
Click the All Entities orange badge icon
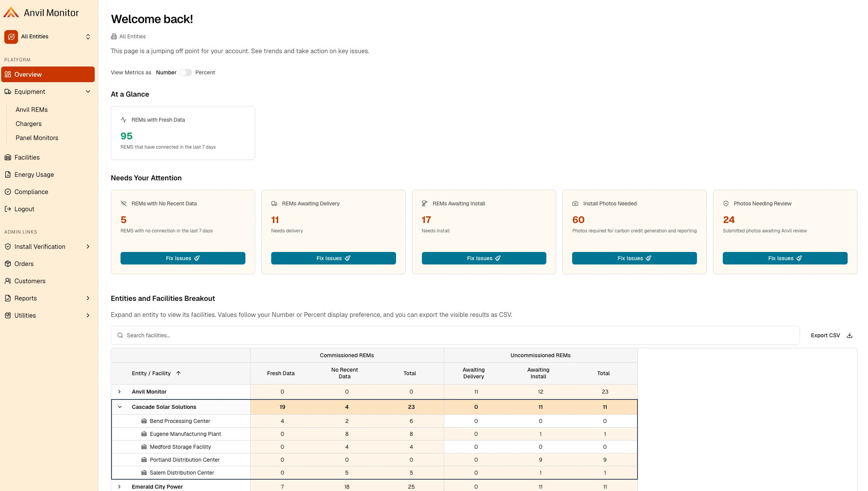(11, 37)
